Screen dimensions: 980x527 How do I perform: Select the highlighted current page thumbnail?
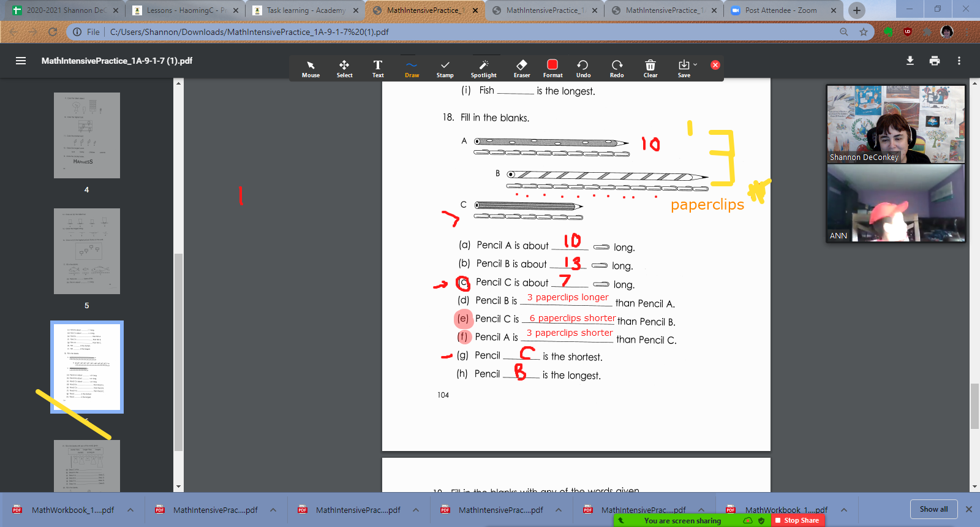(87, 367)
